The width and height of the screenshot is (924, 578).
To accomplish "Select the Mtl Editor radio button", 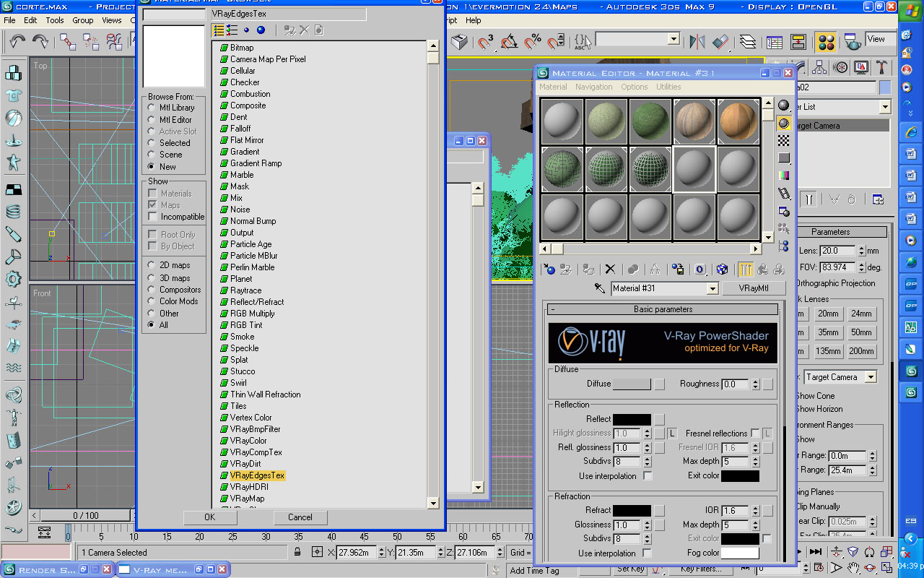I will [152, 119].
